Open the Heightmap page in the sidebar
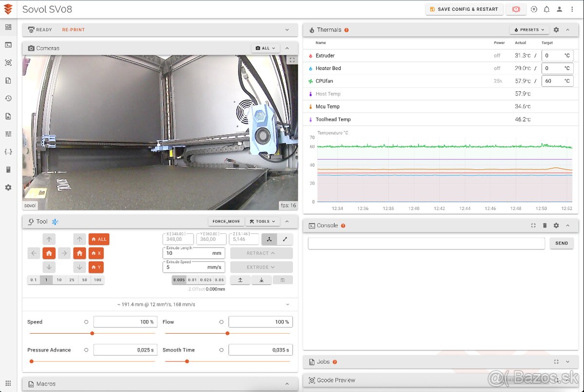This screenshot has width=584, height=392. click(x=8, y=63)
